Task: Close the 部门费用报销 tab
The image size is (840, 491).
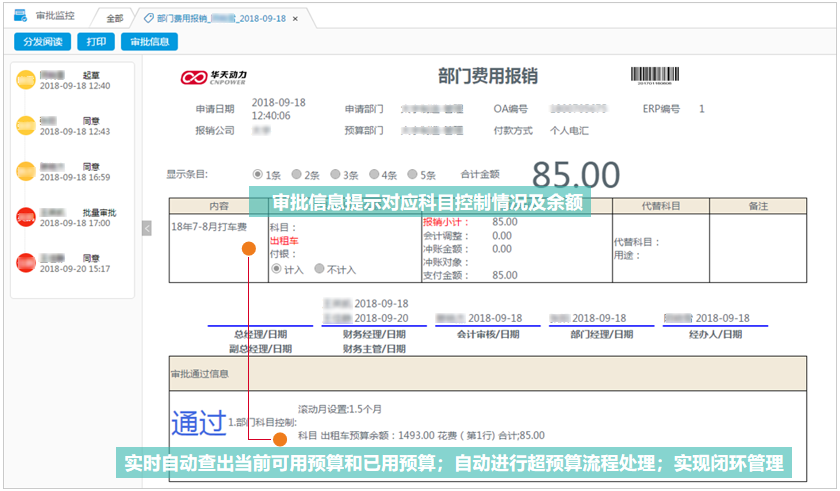Action: click(295, 18)
